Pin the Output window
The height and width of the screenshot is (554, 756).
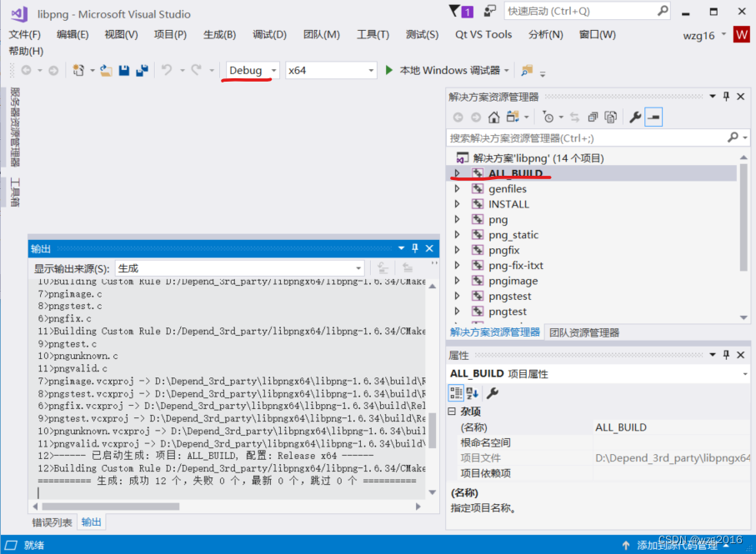(x=413, y=248)
